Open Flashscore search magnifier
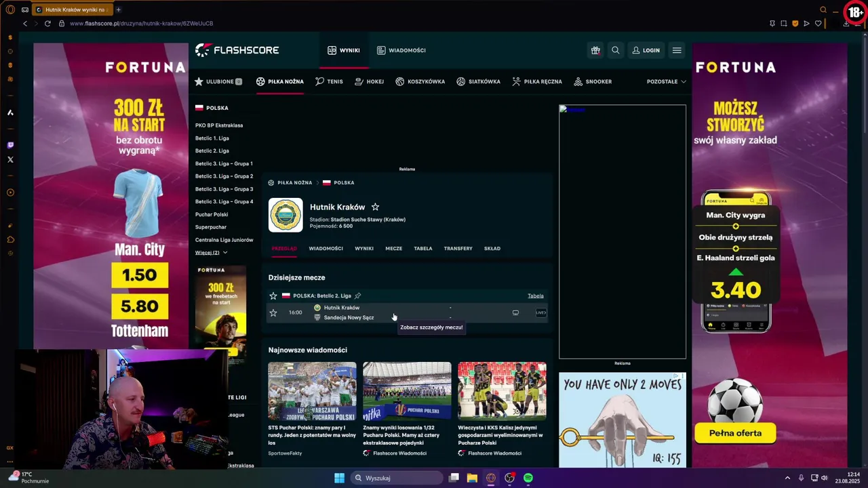This screenshot has width=868, height=488. tap(616, 50)
